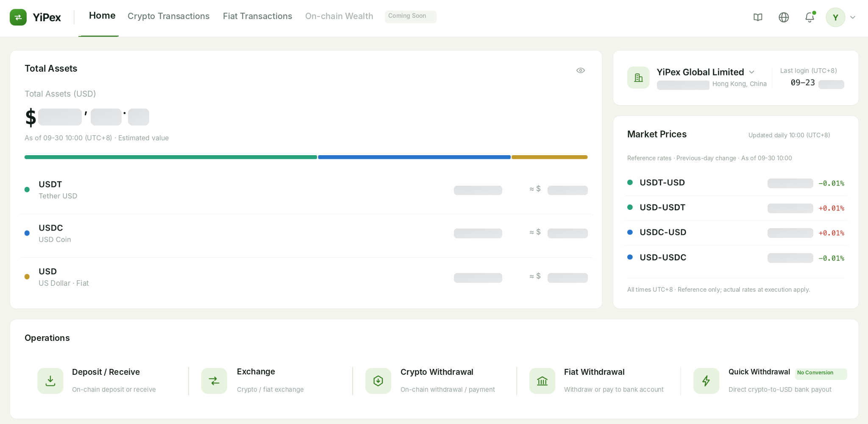
Task: Open Fiat Withdrawal operation
Action: (598, 381)
